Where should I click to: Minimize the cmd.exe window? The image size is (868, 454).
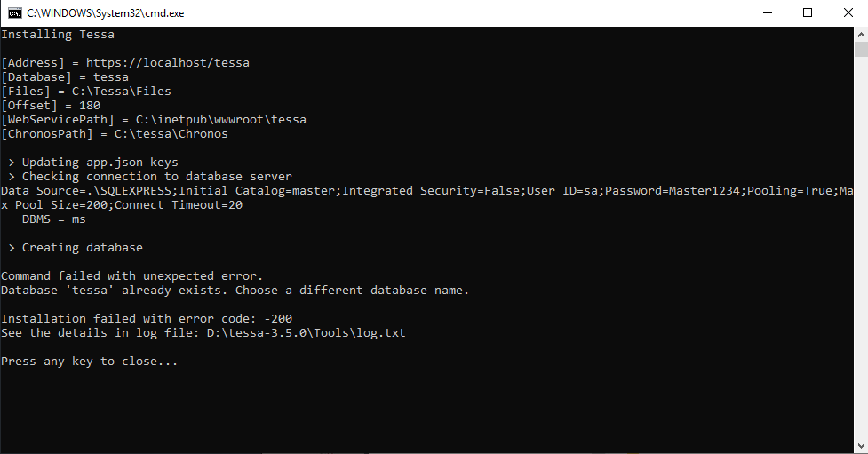(x=768, y=12)
